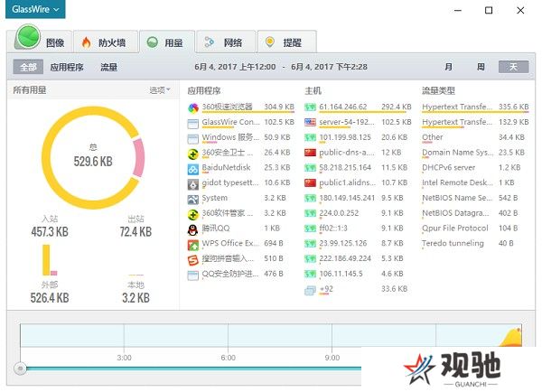
Task: Click the 本地 3.2 KB value
Action: click(x=135, y=298)
